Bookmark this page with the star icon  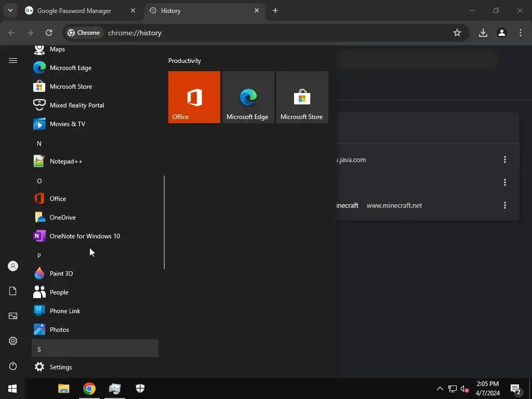click(457, 33)
